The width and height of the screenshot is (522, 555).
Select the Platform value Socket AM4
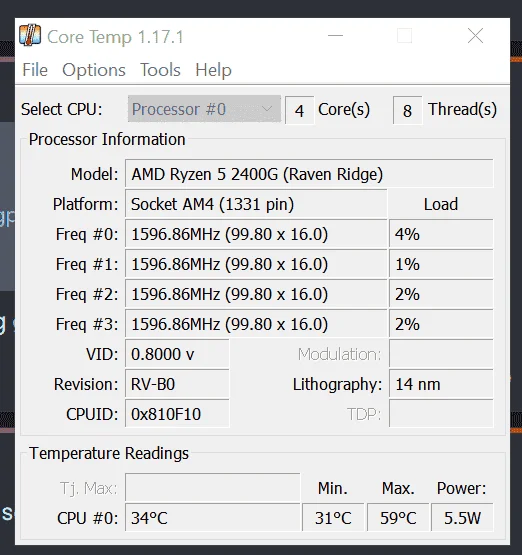(x=256, y=204)
